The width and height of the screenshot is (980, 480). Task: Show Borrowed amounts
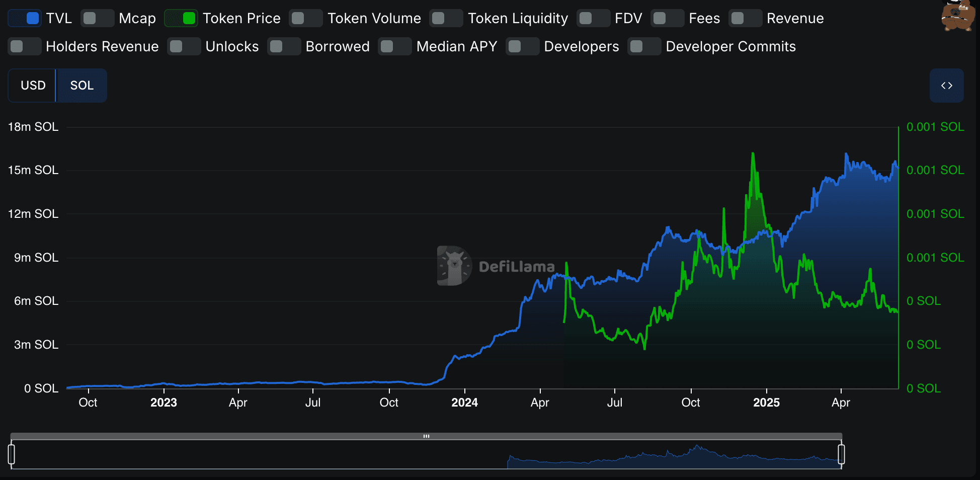pyautogui.click(x=284, y=46)
